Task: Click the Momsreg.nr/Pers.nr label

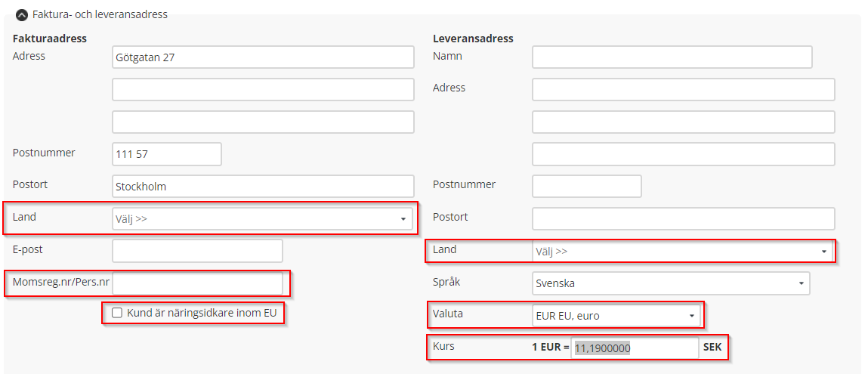Action: coord(61,282)
